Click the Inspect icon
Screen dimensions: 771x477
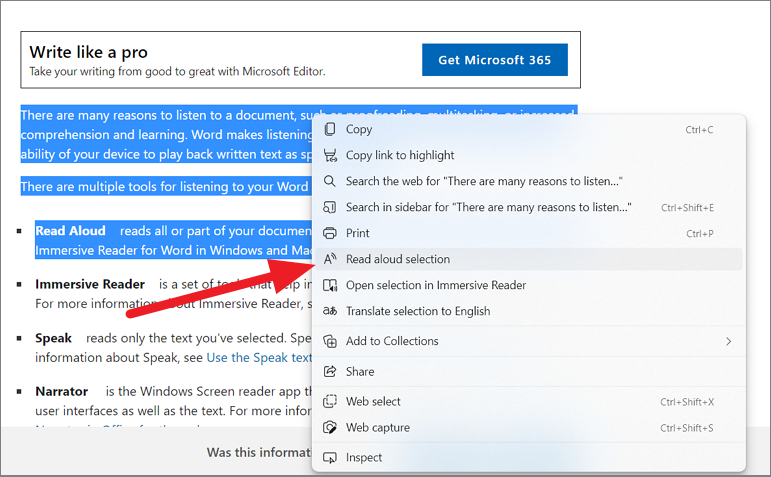click(330, 458)
